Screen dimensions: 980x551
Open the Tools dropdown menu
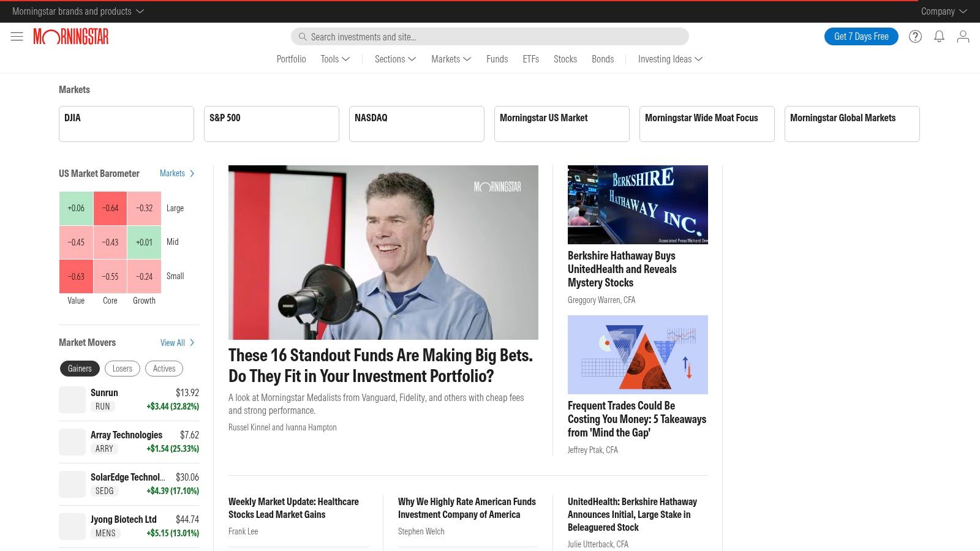tap(335, 59)
